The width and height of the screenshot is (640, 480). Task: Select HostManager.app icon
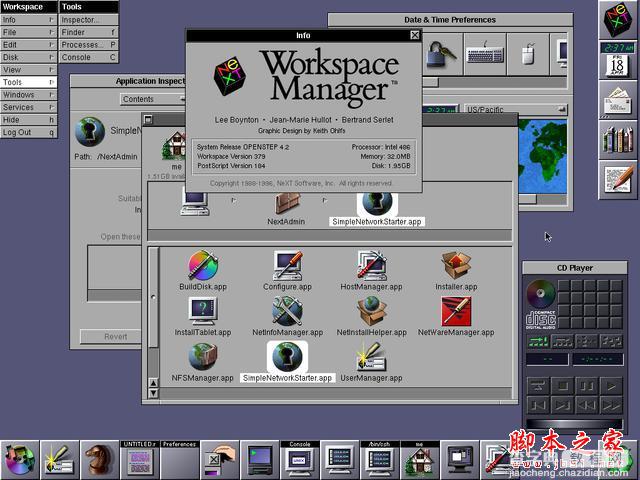(x=371, y=266)
